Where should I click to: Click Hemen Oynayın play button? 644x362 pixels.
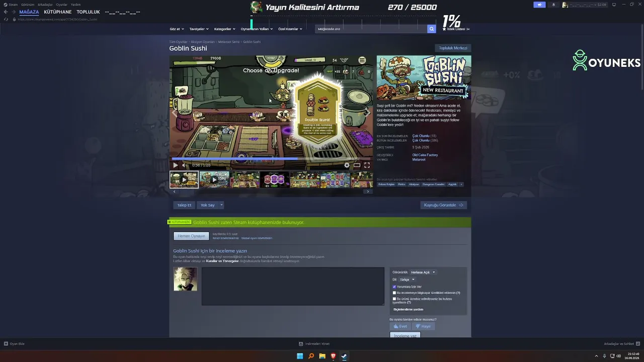coord(191,236)
